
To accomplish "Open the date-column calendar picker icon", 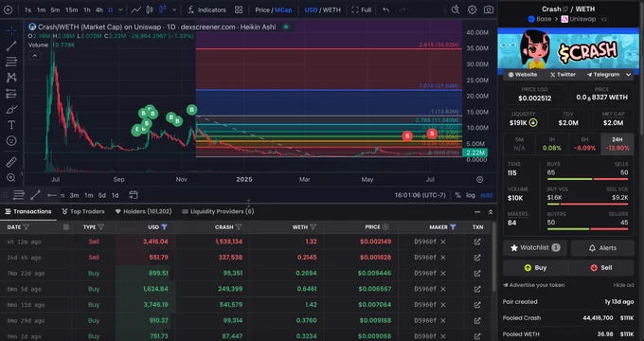I will (x=66, y=226).
